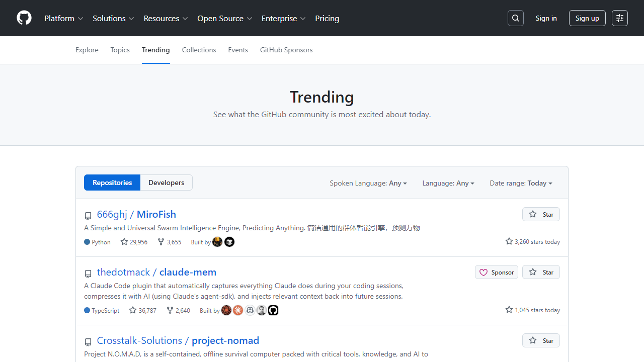Click first contributor avatar of claude-mem
The height and width of the screenshot is (362, 644).
(226, 310)
